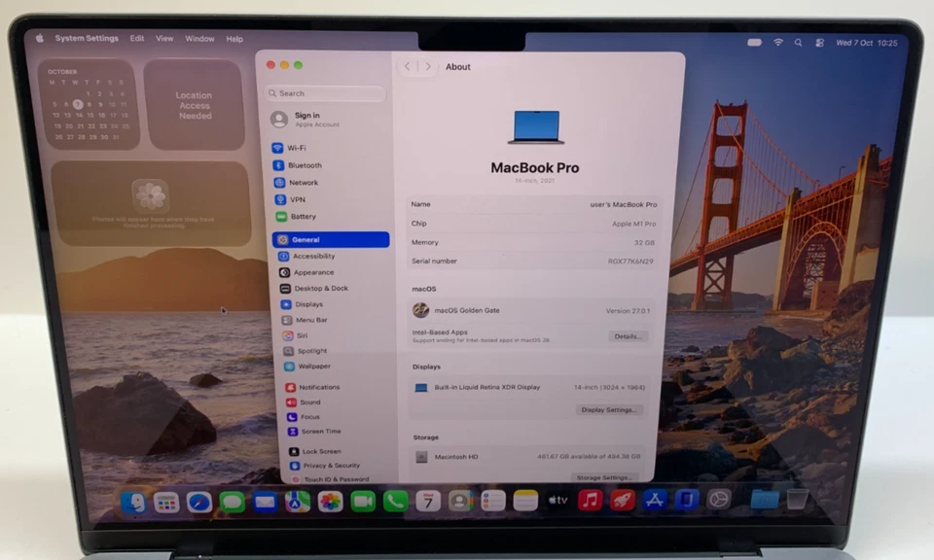The image size is (934, 560).
Task: Focus the Search field in the sidebar
Action: 325,93
